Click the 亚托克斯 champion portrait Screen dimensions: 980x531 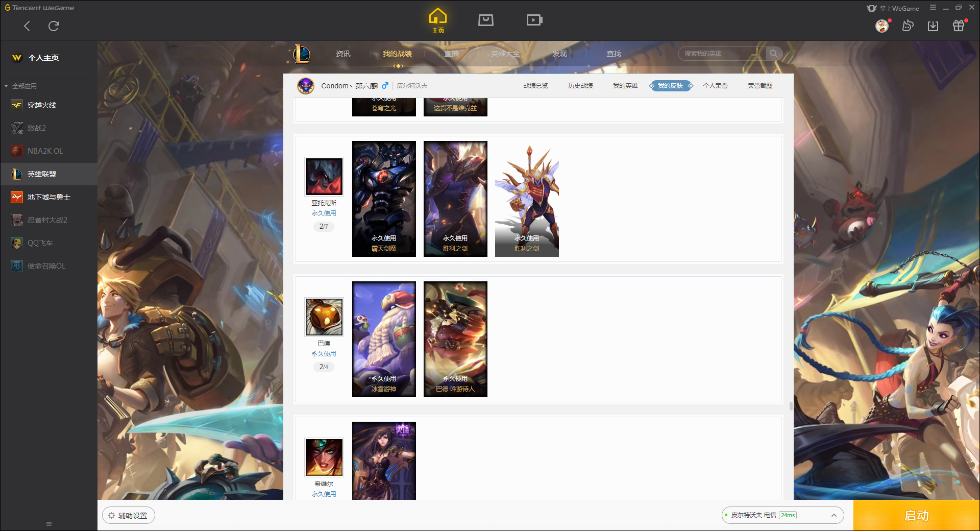[324, 177]
